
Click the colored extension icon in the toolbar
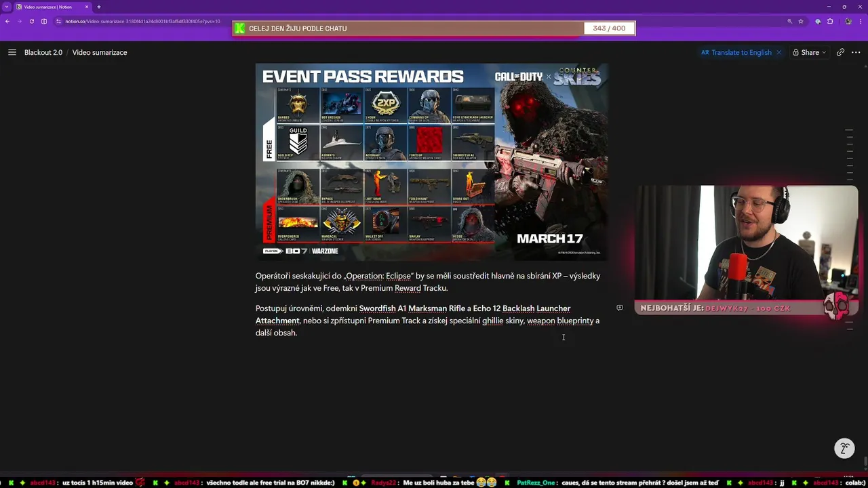pyautogui.click(x=818, y=21)
